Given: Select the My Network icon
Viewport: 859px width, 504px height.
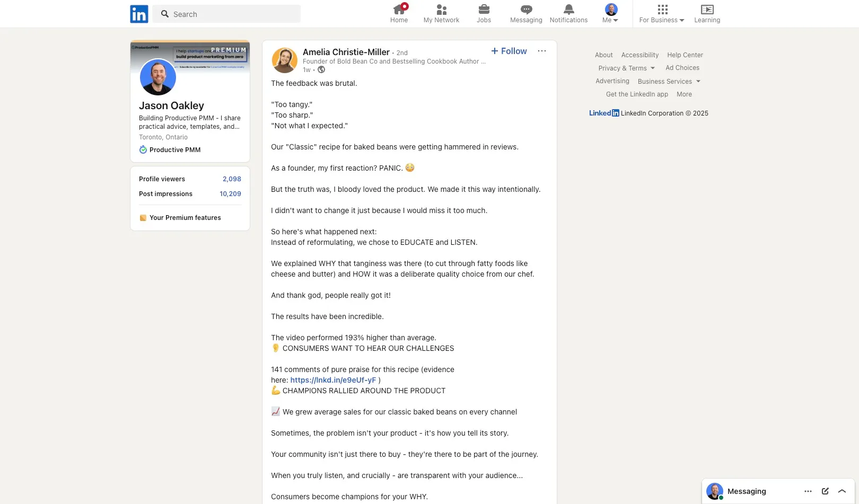Looking at the screenshot, I should click(x=441, y=10).
